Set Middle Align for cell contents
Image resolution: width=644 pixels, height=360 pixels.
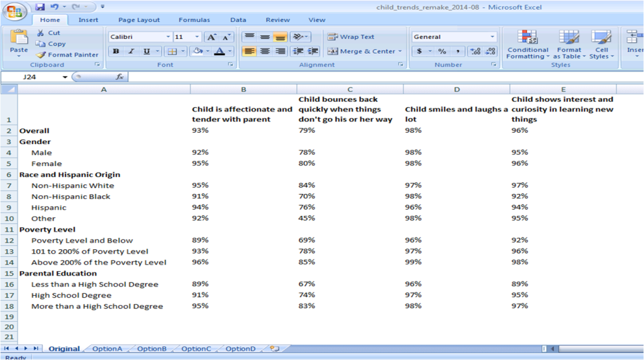coord(265,37)
